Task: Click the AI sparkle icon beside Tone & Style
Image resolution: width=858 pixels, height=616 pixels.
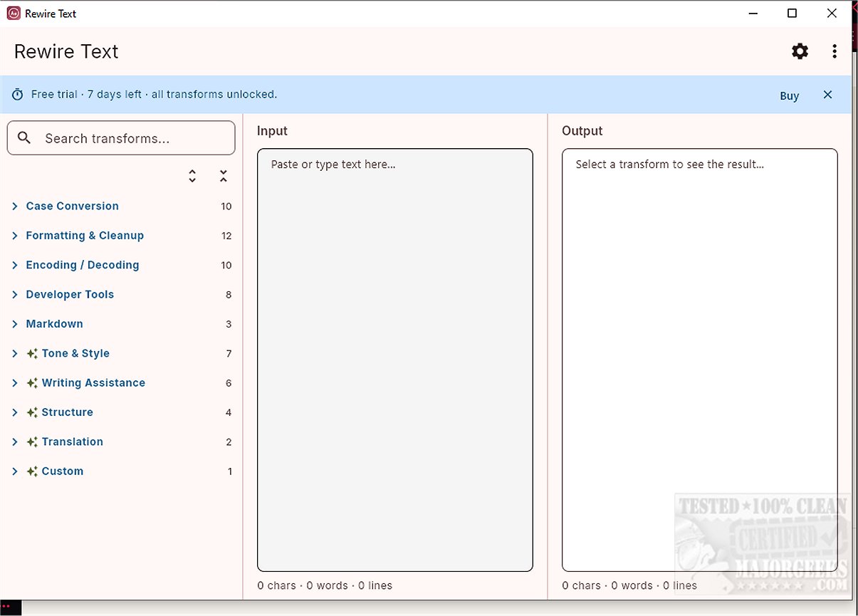Action: [x=32, y=354]
